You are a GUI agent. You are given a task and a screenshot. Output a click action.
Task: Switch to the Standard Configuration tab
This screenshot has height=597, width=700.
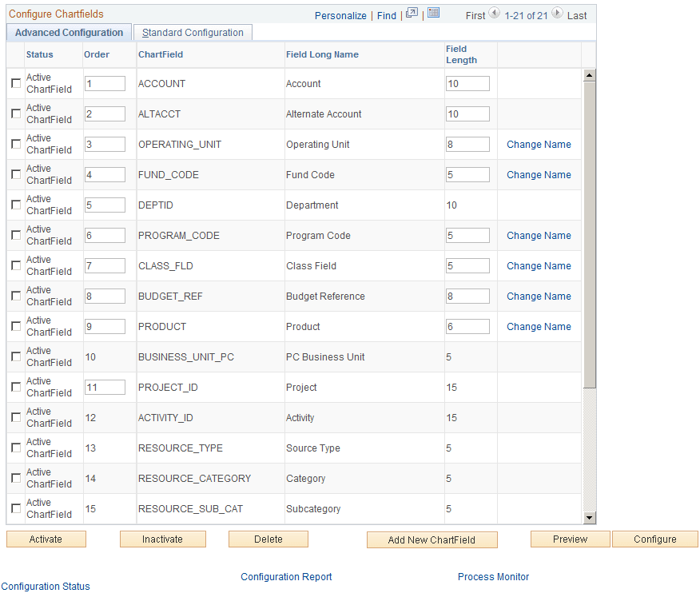point(192,33)
